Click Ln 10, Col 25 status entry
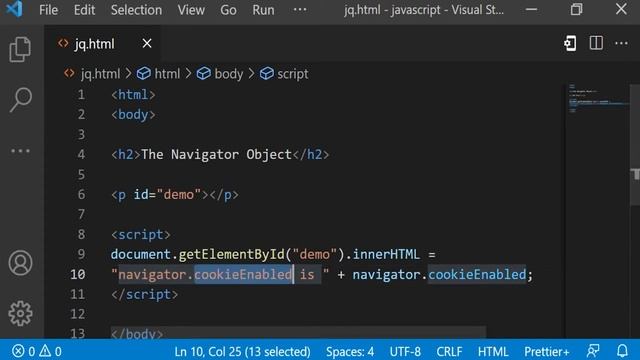The image size is (640, 360). [x=242, y=351]
